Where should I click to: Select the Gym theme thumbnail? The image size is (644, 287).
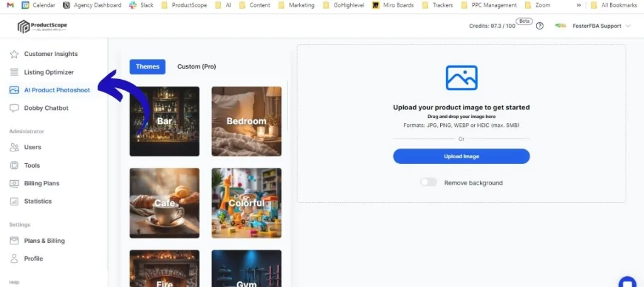pos(247,269)
